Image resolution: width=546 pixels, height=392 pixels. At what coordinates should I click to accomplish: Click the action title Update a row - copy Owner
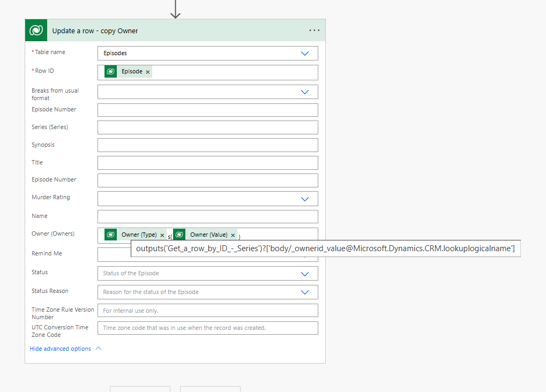[x=95, y=31]
